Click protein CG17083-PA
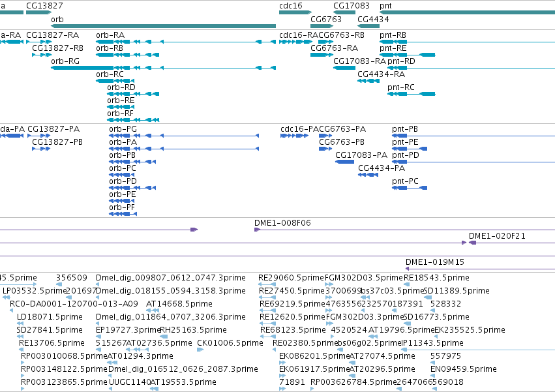Image resolution: width=555 pixels, height=392 pixels. (361, 155)
